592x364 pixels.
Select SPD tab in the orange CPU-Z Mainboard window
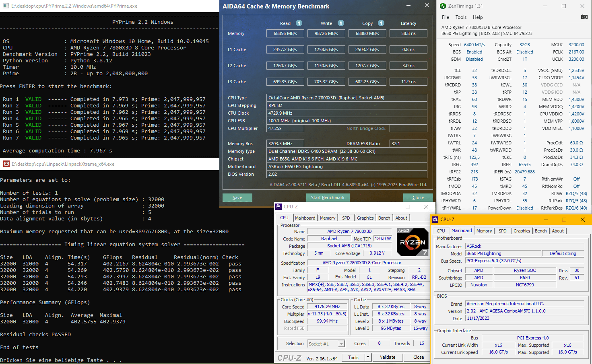(x=503, y=231)
